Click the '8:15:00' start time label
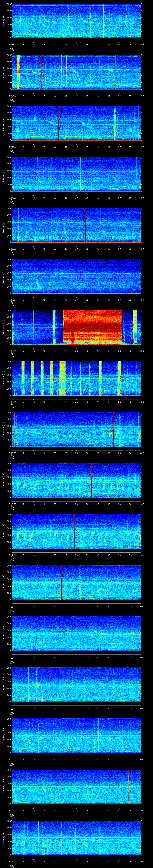 click(x=12, y=759)
